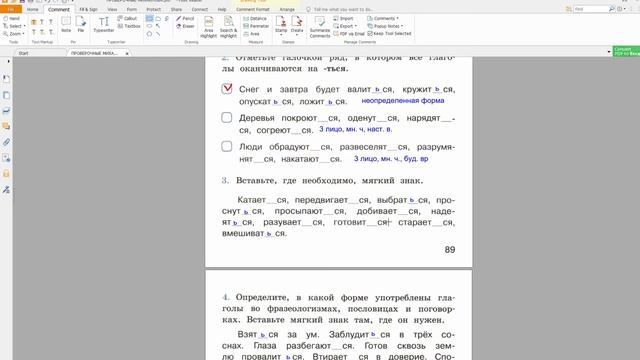Viewport: 640px width, 360px height.
Task: Select the Line drawing tool
Action: [x=158, y=34]
